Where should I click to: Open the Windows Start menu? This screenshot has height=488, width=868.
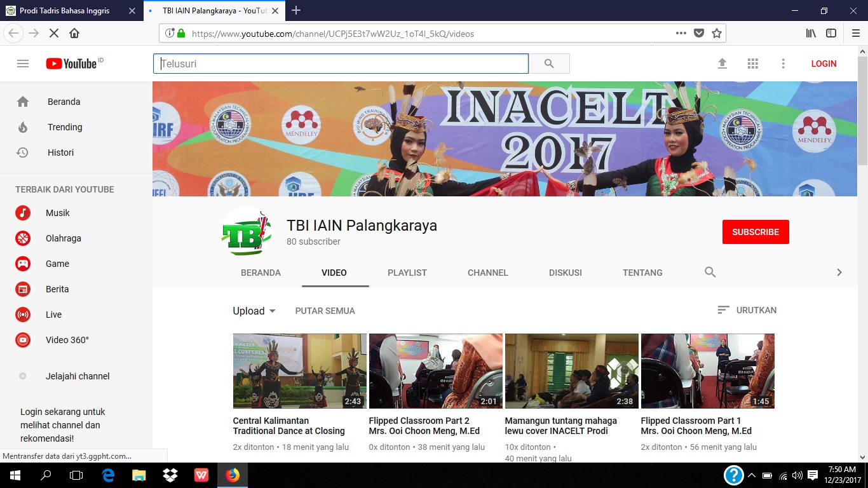15,475
